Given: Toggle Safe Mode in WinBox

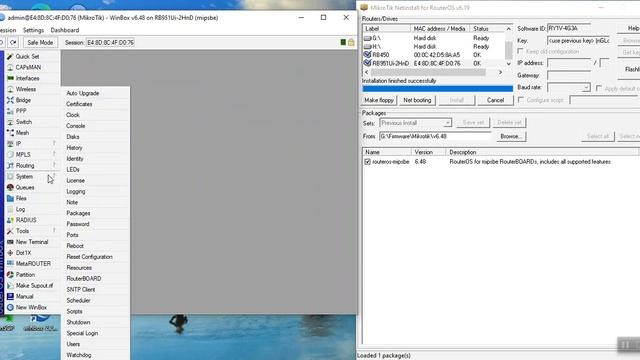Looking at the screenshot, I should [40, 42].
